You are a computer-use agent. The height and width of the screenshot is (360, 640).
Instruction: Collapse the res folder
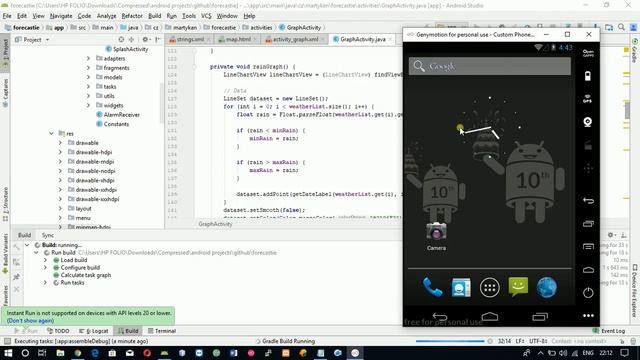(51, 133)
